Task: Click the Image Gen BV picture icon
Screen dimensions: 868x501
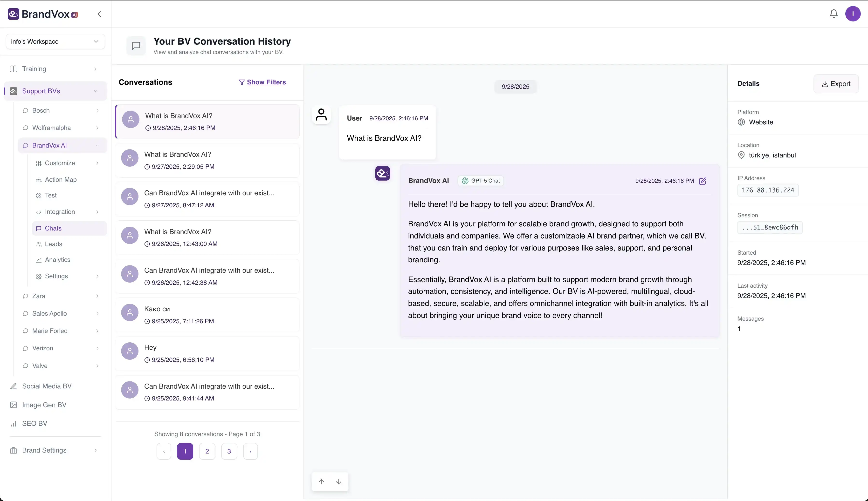Action: [x=14, y=405]
